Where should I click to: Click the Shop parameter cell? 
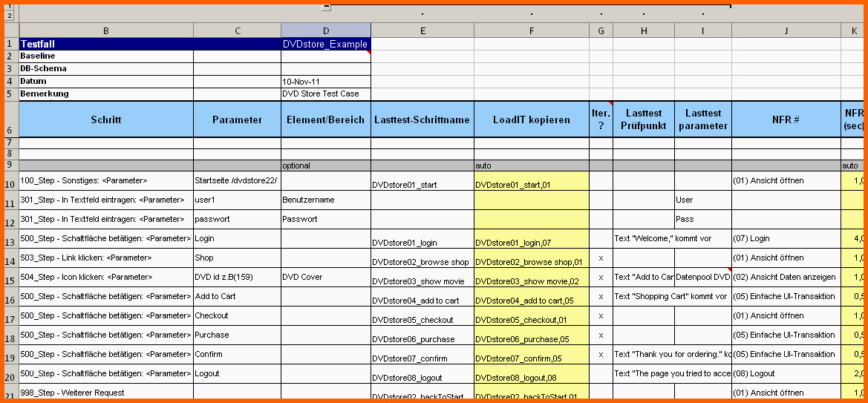click(x=238, y=258)
